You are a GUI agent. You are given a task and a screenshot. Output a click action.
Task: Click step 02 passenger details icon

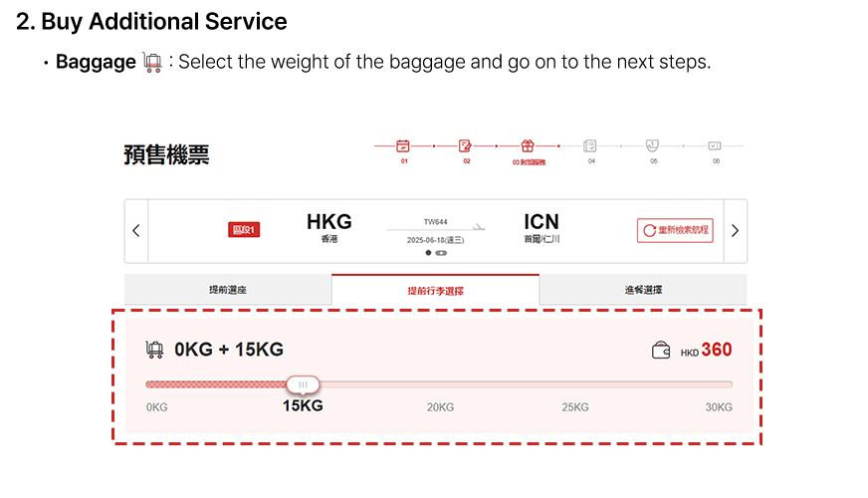click(x=465, y=145)
